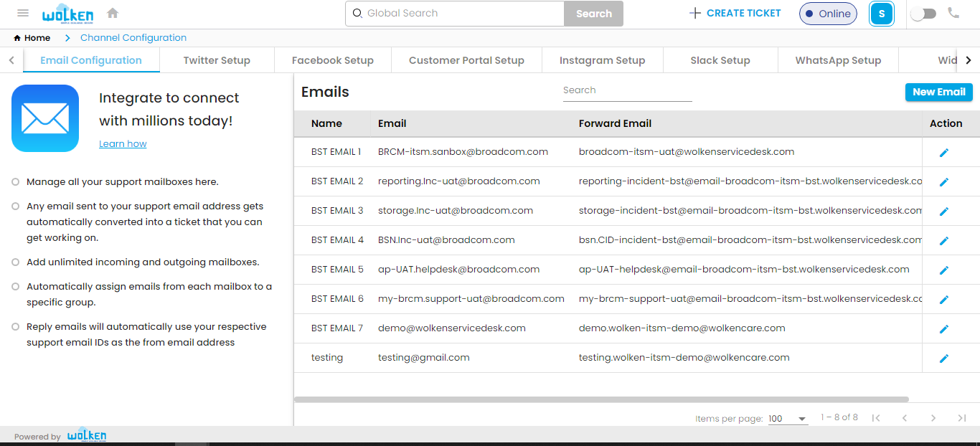Click the 1 – 8 of 8 range label
This screenshot has width=980, height=446.
tap(839, 417)
